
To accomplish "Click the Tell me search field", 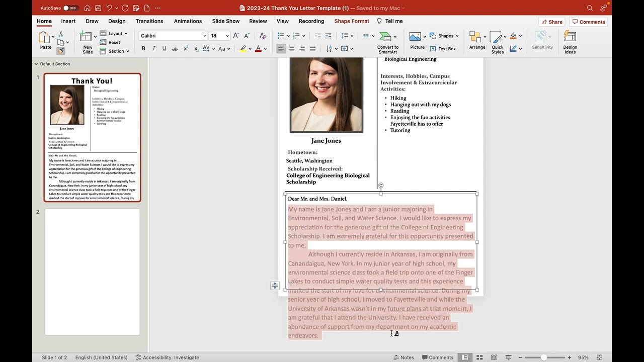I will [389, 21].
